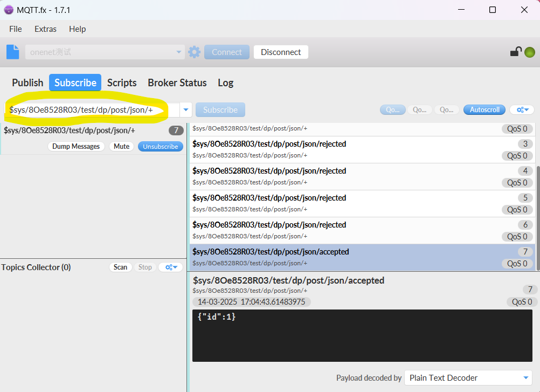Select the third QoS toggle in toolbar
This screenshot has width=540, height=392.
click(x=446, y=110)
